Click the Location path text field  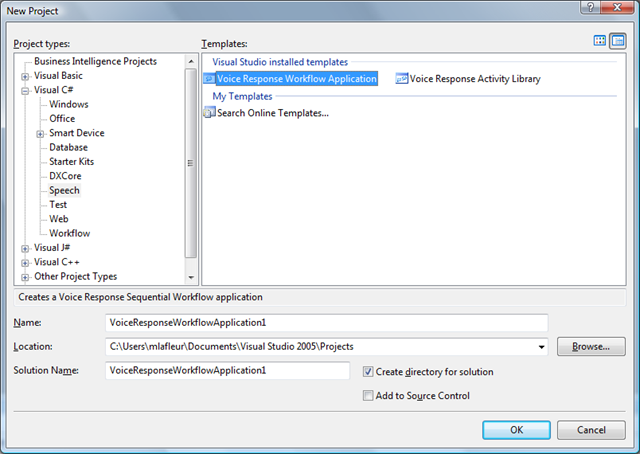coord(320,347)
